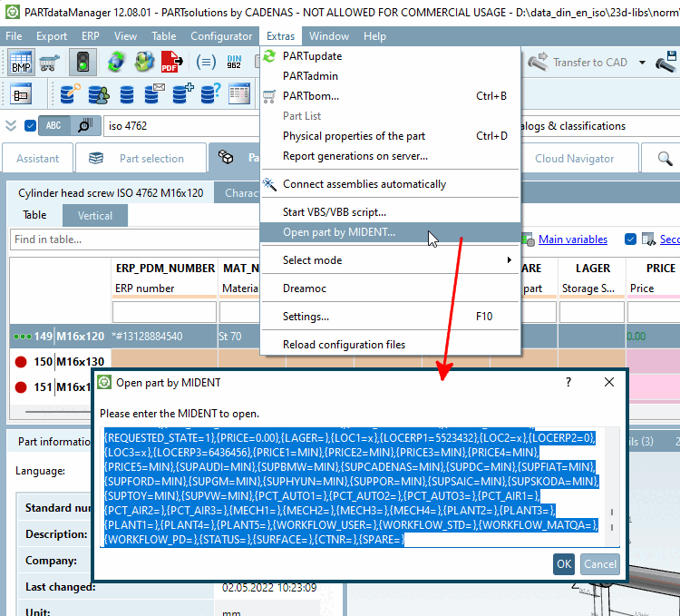
Task: Click the search field containing iso 4762
Action: coord(181,126)
